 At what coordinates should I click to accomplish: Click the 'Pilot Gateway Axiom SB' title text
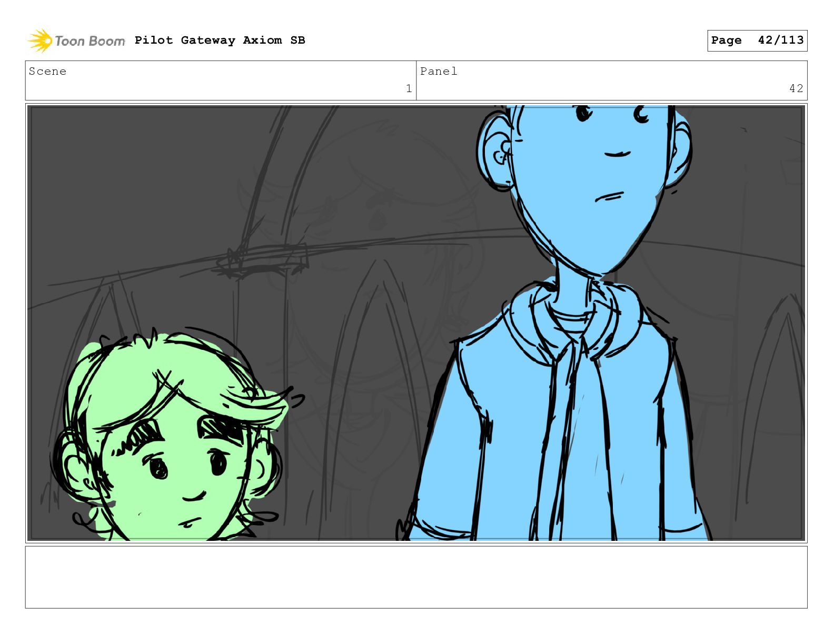220,41
